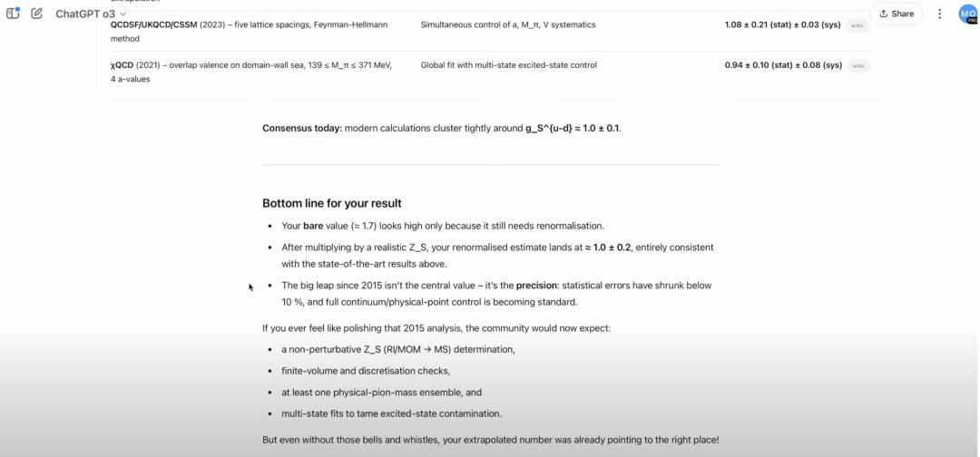Click the "Simultaneous control" table cell
Screen dimensions: 980x457
click(508, 24)
